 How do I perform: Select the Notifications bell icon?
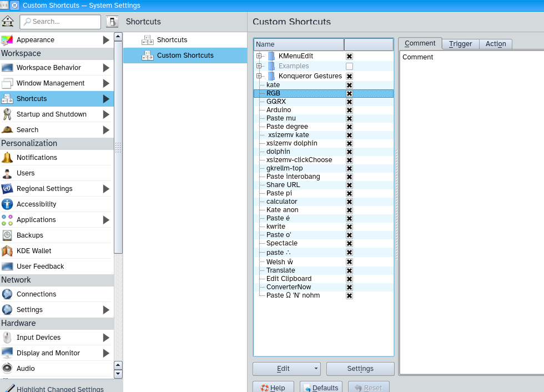7,158
